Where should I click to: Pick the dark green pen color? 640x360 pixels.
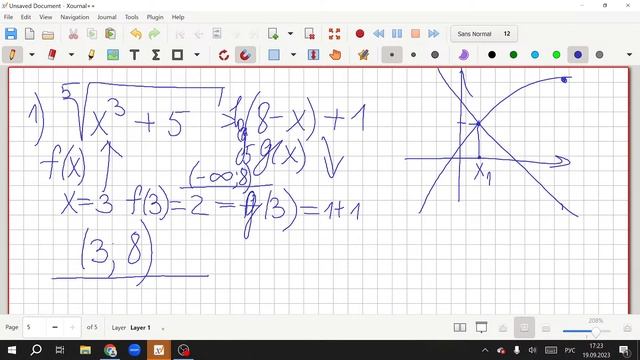click(x=513, y=55)
